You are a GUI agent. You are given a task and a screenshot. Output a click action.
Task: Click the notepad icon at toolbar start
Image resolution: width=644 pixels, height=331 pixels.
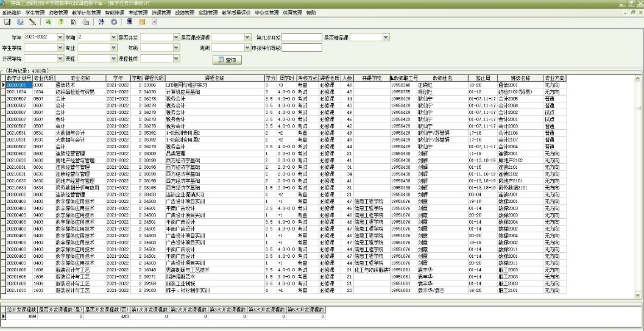click(x=7, y=22)
